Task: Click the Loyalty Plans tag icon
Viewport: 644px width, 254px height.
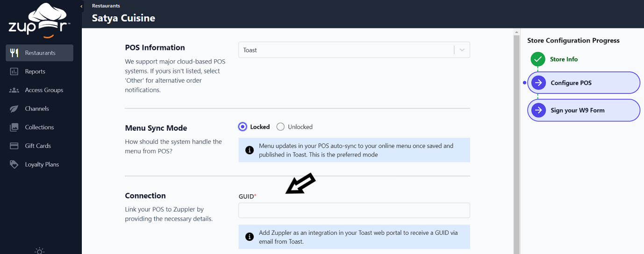Action: (14, 164)
